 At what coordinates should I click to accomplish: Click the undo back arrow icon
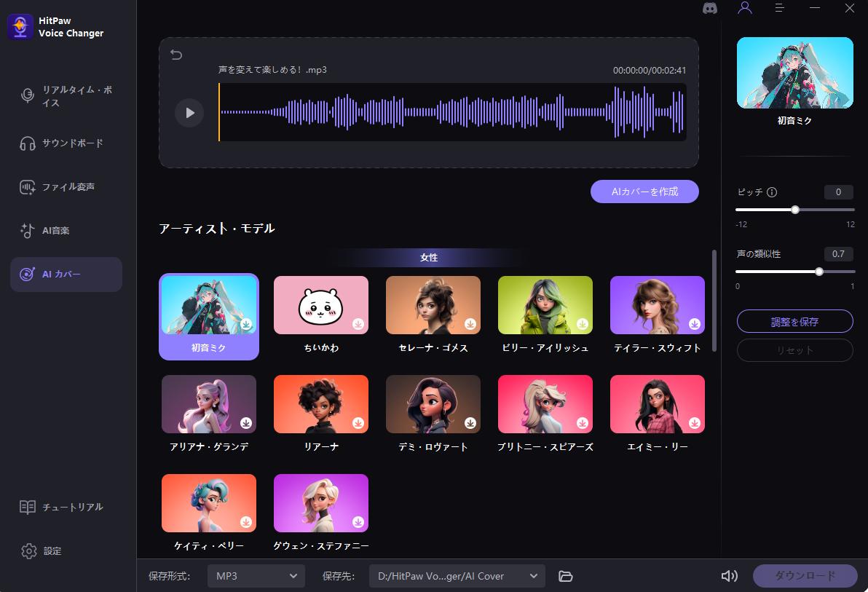click(176, 55)
